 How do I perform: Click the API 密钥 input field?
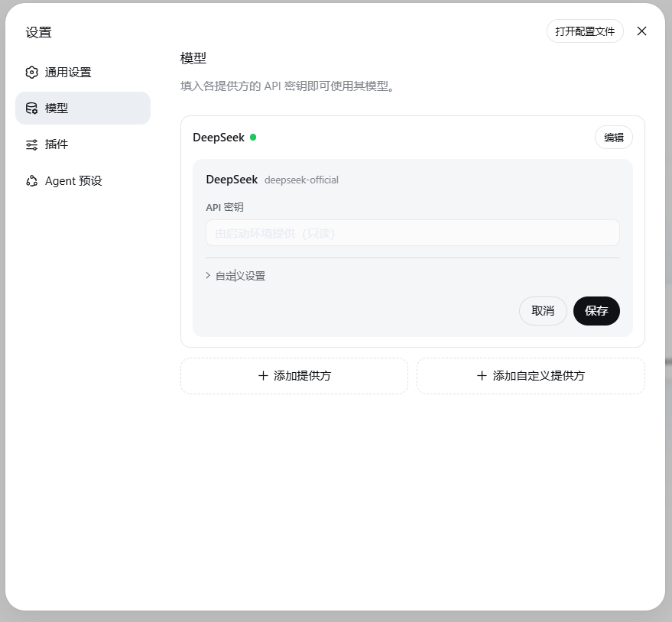tap(413, 233)
